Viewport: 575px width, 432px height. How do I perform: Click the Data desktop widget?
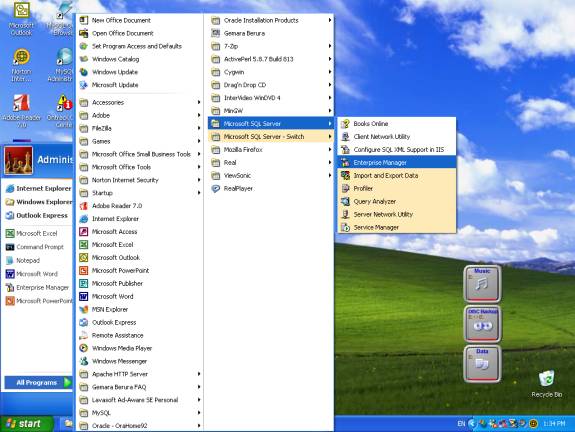pos(482,363)
